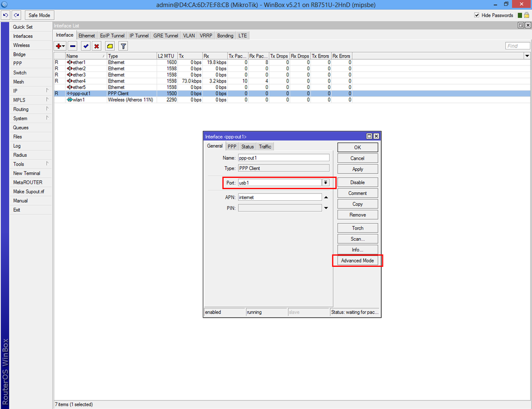
Task: Open the Port dropdown showing usb1
Action: (x=325, y=182)
